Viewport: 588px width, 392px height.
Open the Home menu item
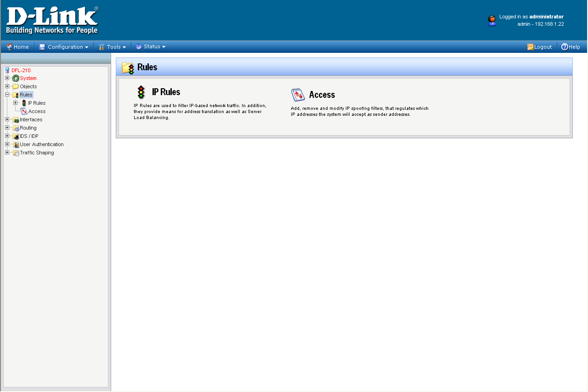[x=18, y=47]
